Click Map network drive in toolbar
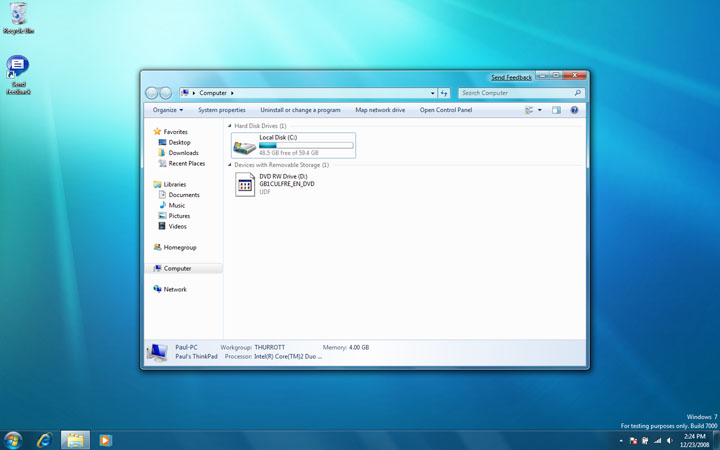 [x=380, y=110]
